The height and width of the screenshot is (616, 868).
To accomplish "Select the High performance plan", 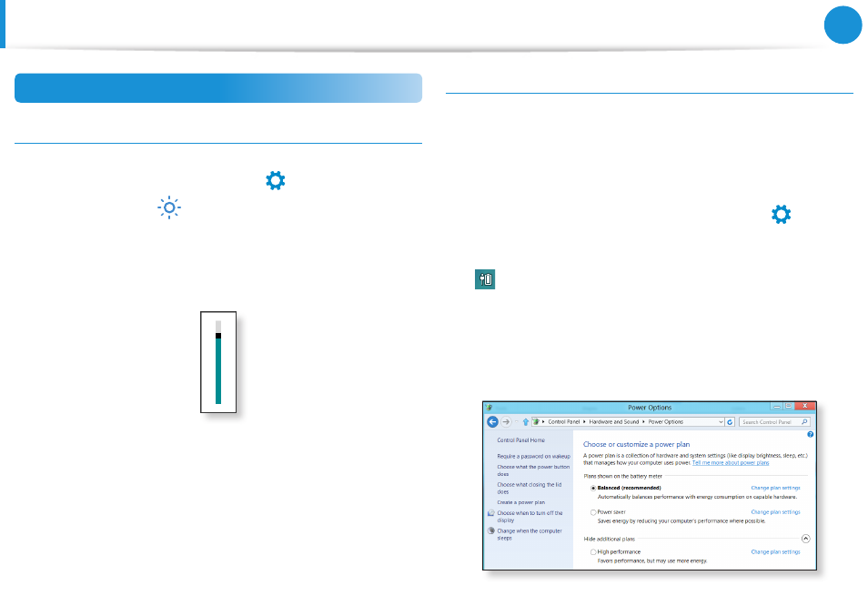I will coord(593,552).
